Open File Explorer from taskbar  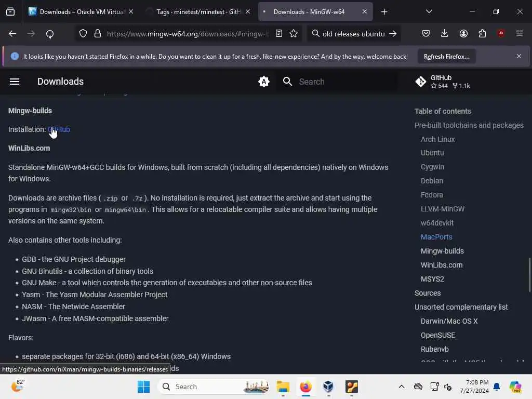click(x=283, y=387)
